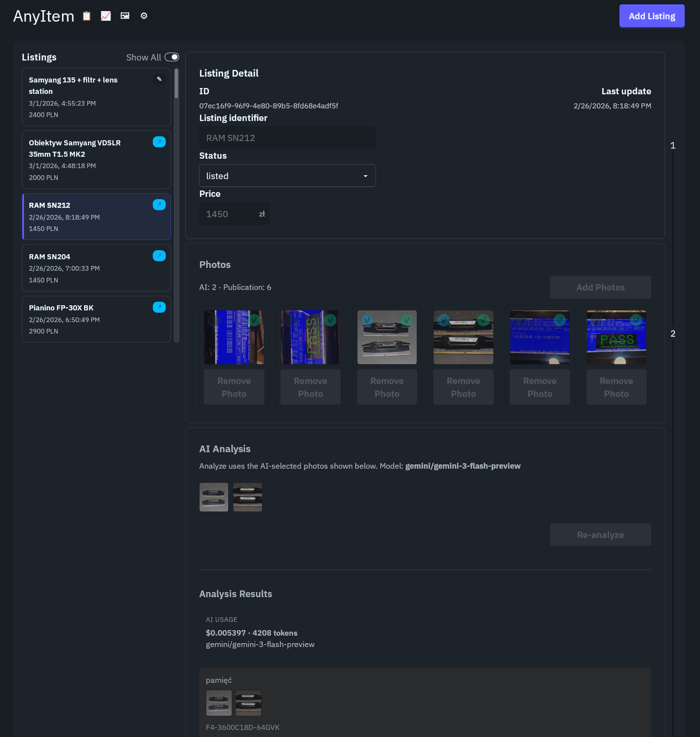Expand the Status dropdown showing listed
This screenshot has height=737, width=700.
point(287,176)
